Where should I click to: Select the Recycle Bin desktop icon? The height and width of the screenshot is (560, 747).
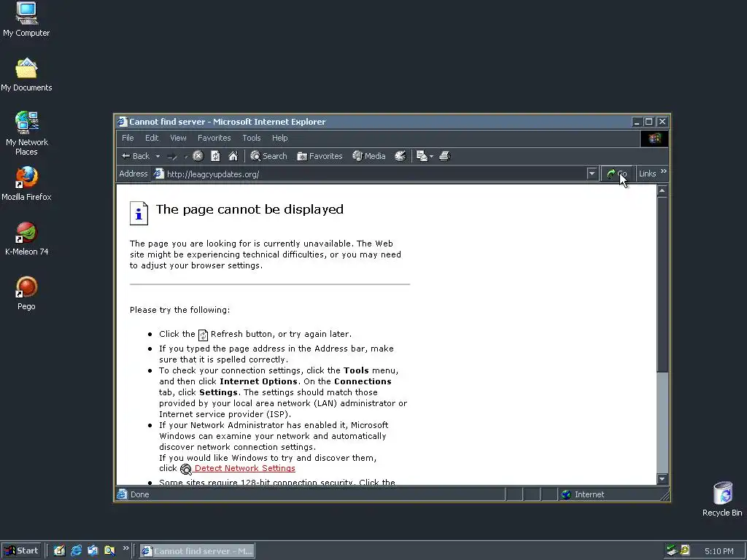tap(722, 499)
